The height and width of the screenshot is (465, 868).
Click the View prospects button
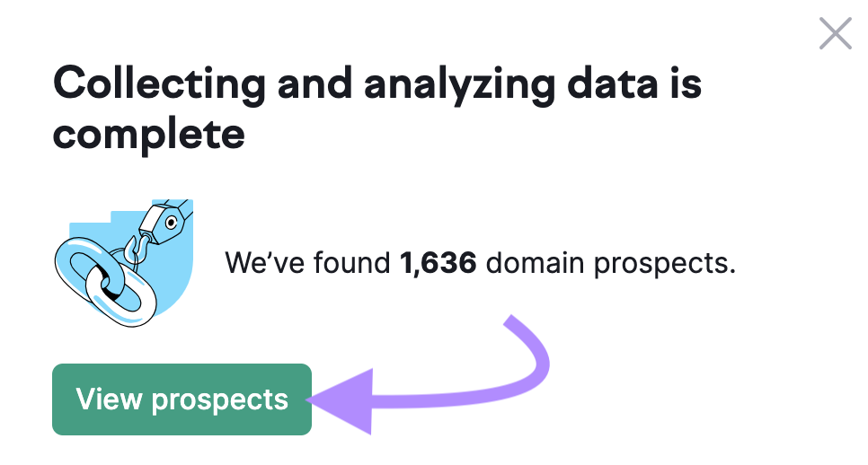pyautogui.click(x=182, y=399)
